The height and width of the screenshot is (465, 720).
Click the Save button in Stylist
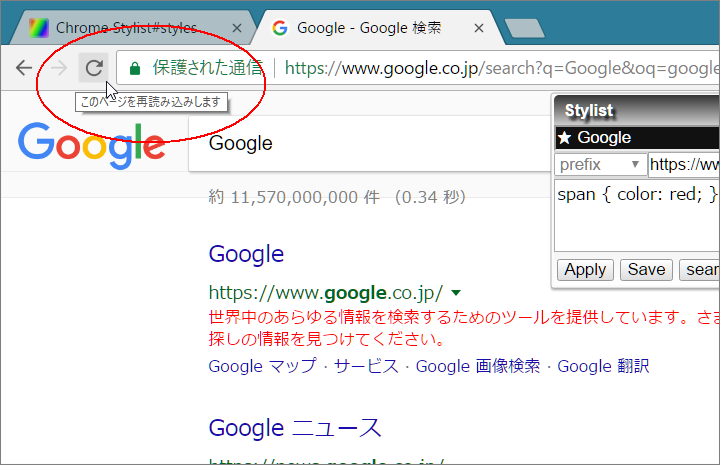coord(646,269)
